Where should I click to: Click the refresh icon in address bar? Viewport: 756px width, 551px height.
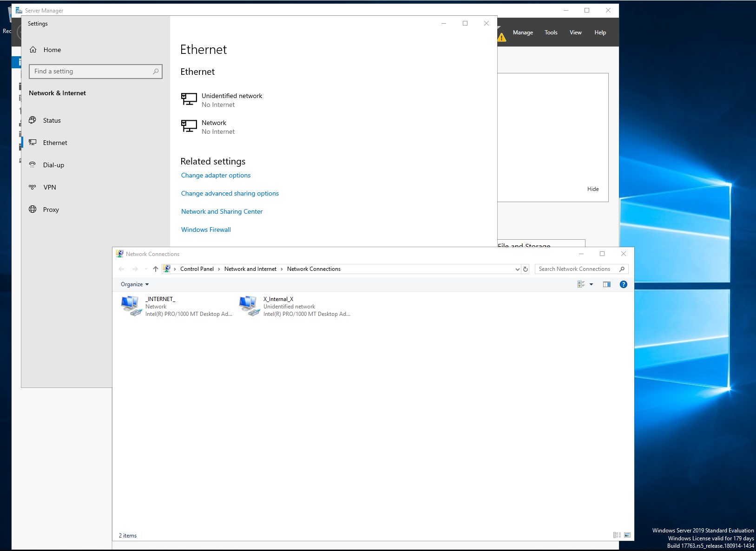(526, 269)
